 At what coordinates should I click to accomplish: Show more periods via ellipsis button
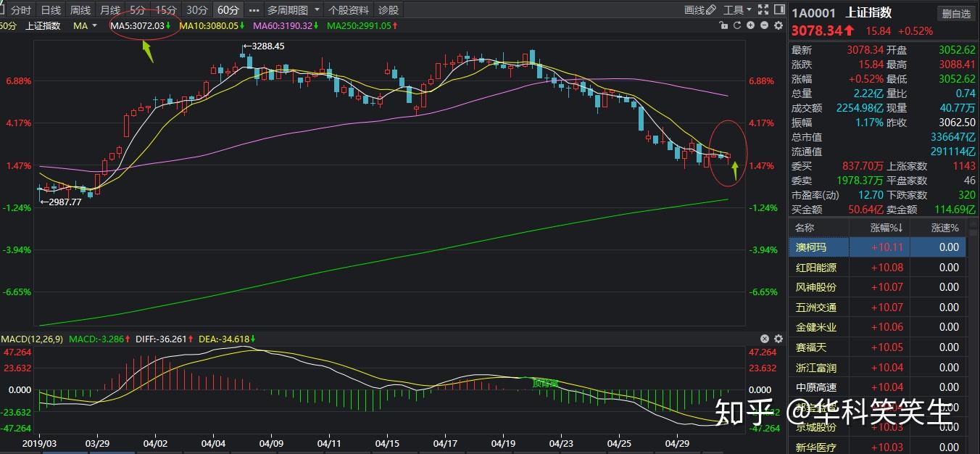click(x=253, y=10)
